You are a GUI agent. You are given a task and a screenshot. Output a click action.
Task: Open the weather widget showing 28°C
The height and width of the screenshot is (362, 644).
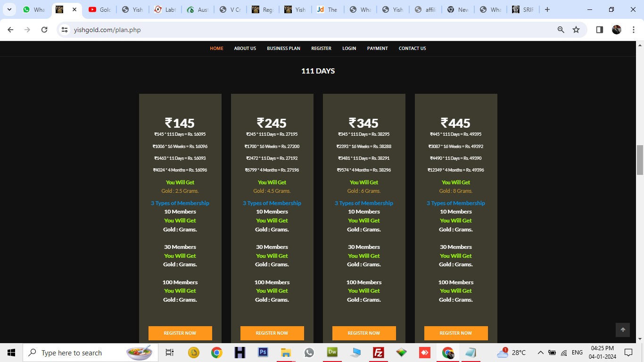pos(512,353)
